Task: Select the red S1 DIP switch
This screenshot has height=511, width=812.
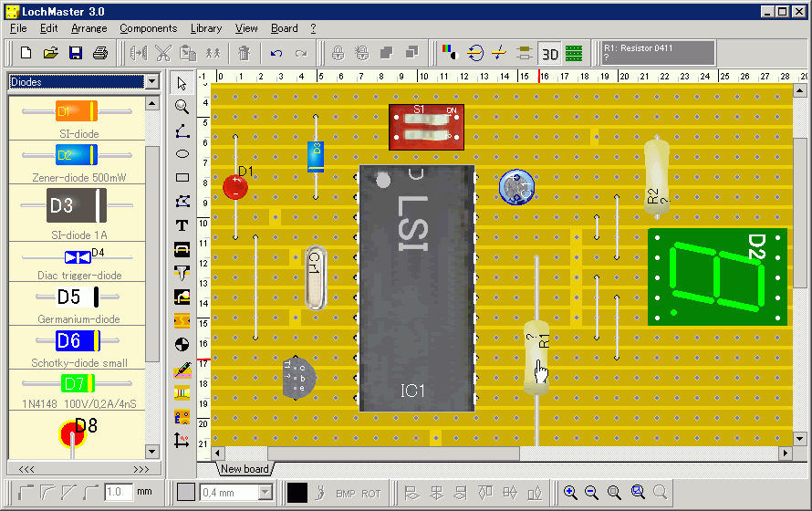Action: coord(426,127)
